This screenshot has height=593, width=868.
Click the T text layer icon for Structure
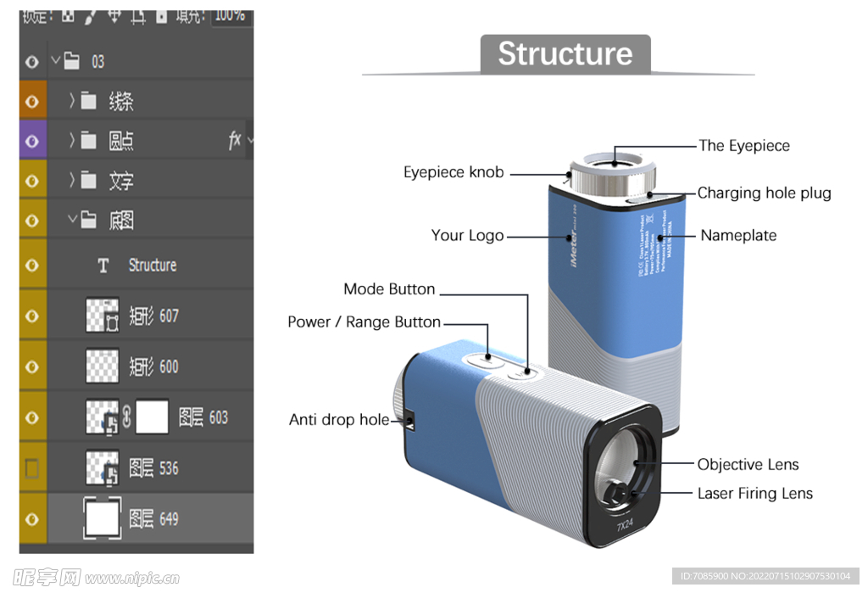(x=103, y=266)
